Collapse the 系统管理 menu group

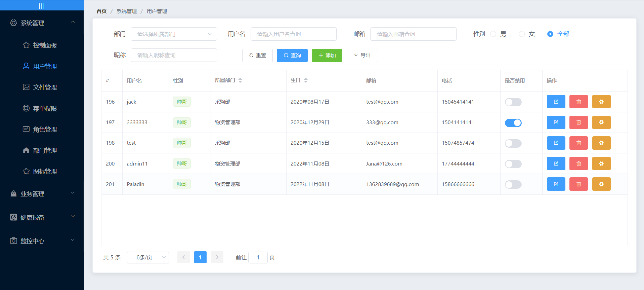pyautogui.click(x=42, y=23)
